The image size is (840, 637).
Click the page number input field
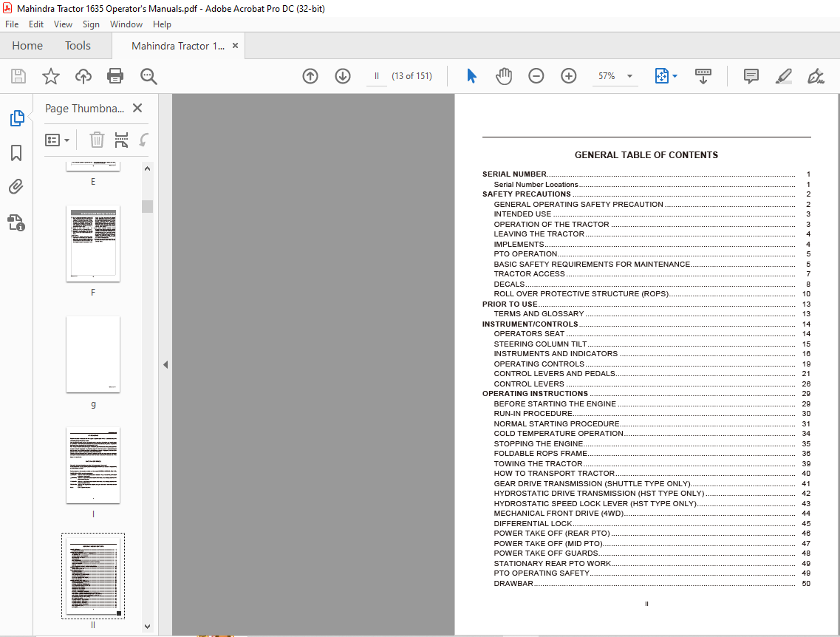(x=377, y=76)
